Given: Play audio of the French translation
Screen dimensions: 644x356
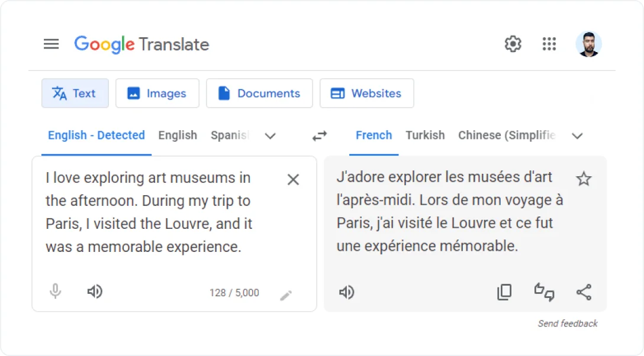Looking at the screenshot, I should (x=347, y=292).
